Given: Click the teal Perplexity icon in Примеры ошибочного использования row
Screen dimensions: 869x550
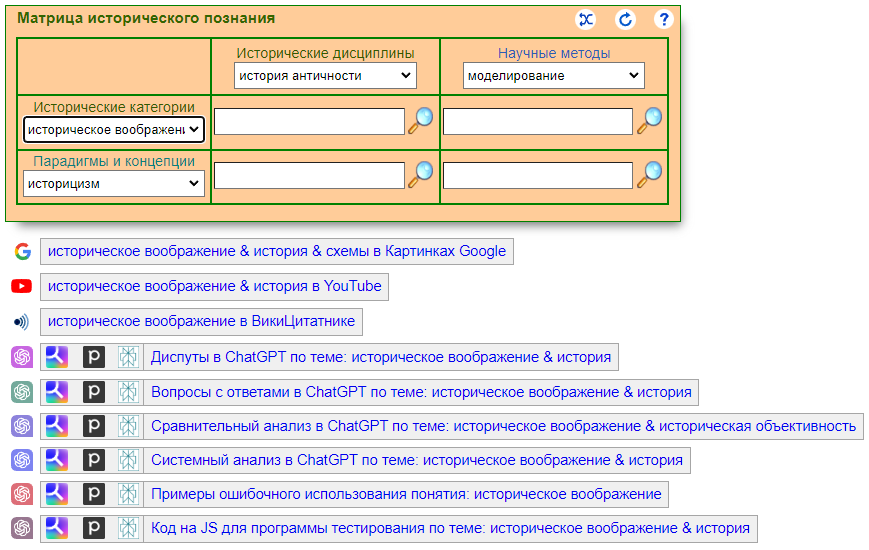Looking at the screenshot, I should click(128, 494).
